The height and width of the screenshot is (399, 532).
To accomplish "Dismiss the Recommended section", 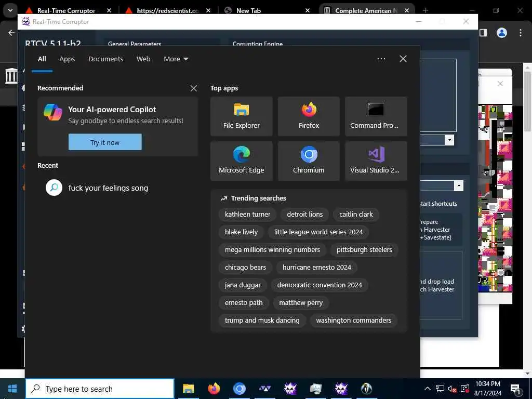I will (x=194, y=88).
